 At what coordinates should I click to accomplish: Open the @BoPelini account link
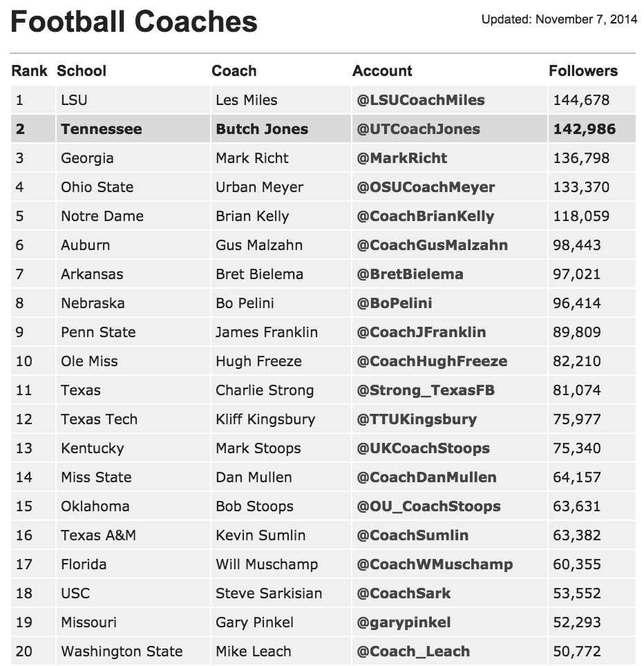(x=395, y=303)
